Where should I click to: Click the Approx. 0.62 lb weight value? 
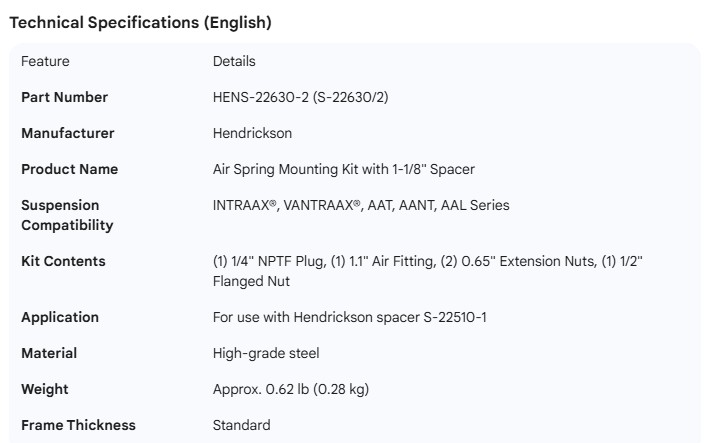point(297,390)
